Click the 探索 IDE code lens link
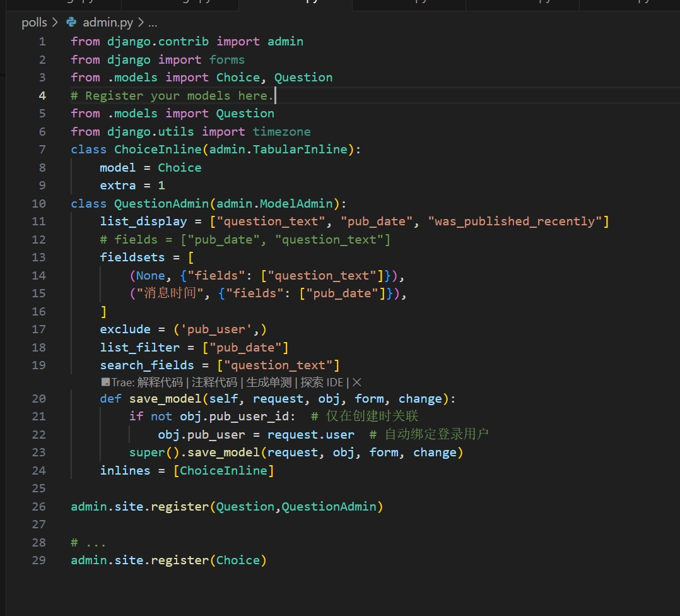Screen dimensions: 680x616 (x=322, y=382)
